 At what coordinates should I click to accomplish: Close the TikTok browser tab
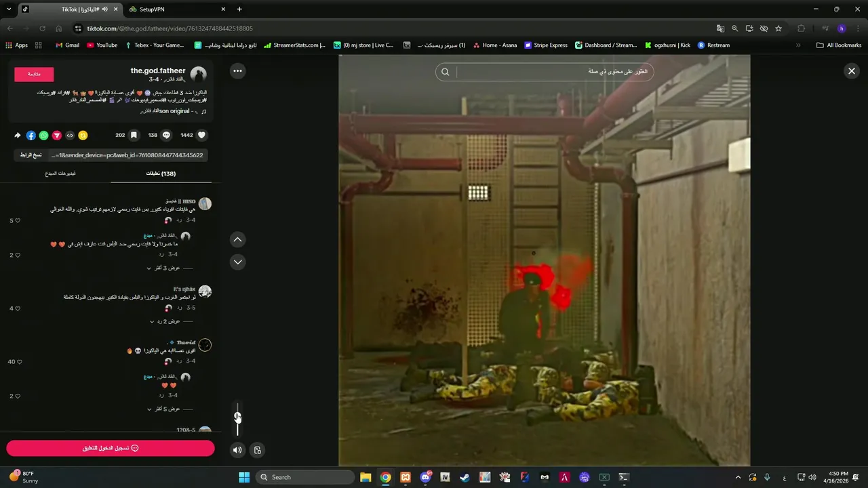point(116,9)
